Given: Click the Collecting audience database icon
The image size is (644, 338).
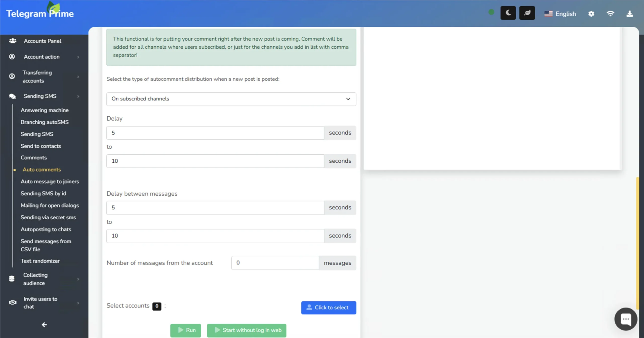Looking at the screenshot, I should click(x=12, y=279).
